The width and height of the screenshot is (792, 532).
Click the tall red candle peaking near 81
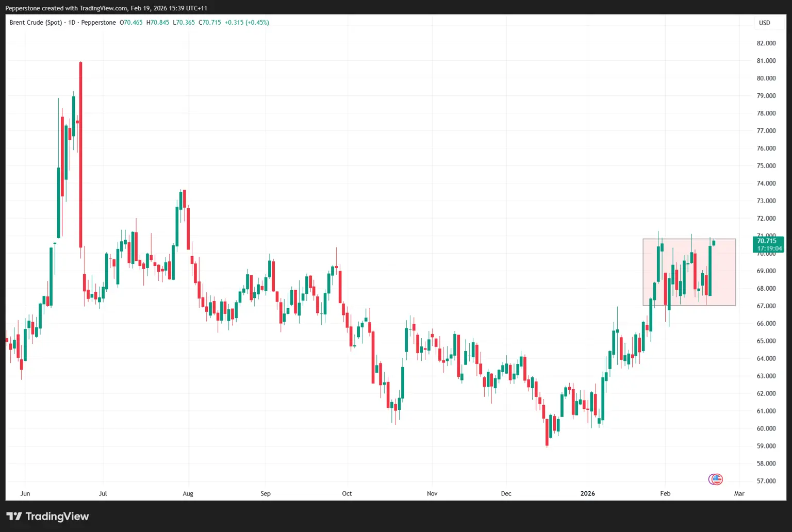coord(81,155)
